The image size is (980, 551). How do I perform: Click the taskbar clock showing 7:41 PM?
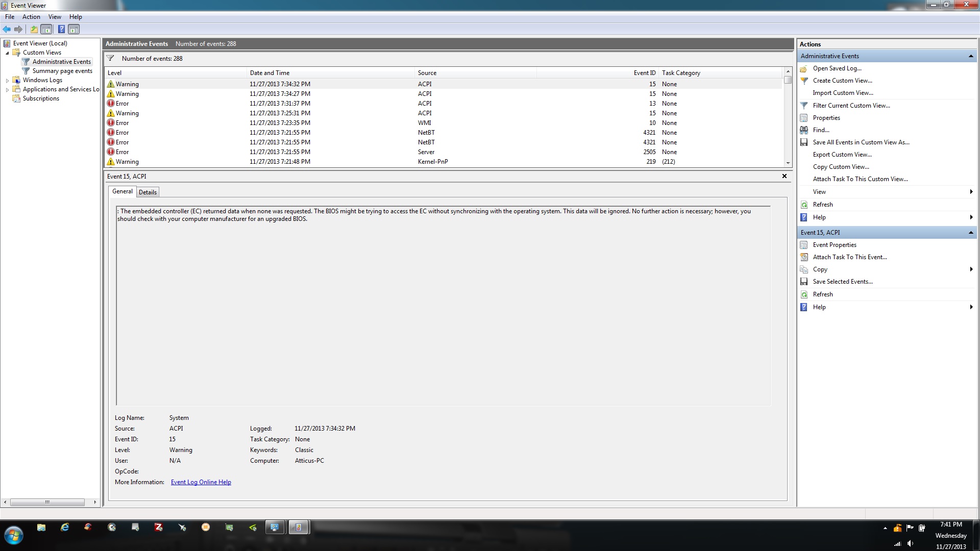click(951, 524)
